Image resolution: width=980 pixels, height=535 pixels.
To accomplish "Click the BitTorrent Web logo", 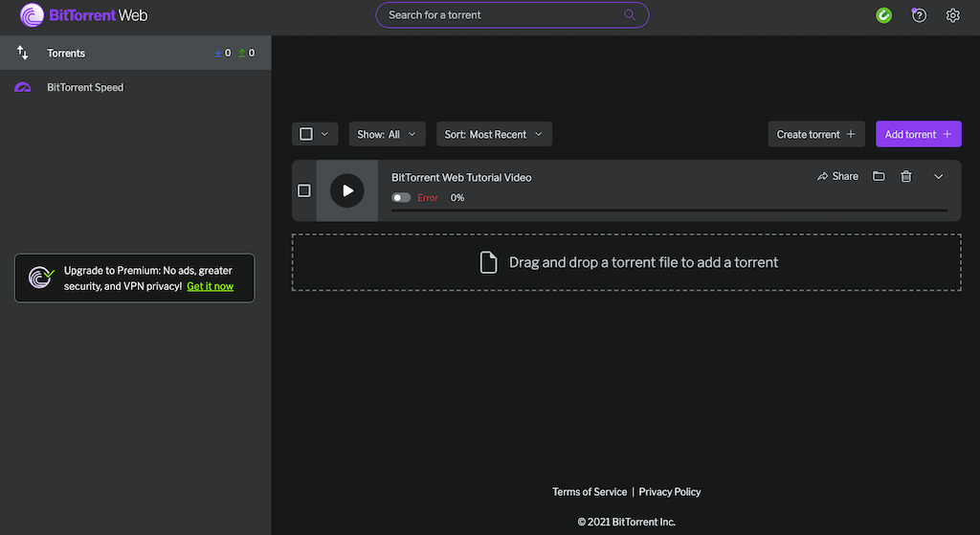I will [84, 15].
